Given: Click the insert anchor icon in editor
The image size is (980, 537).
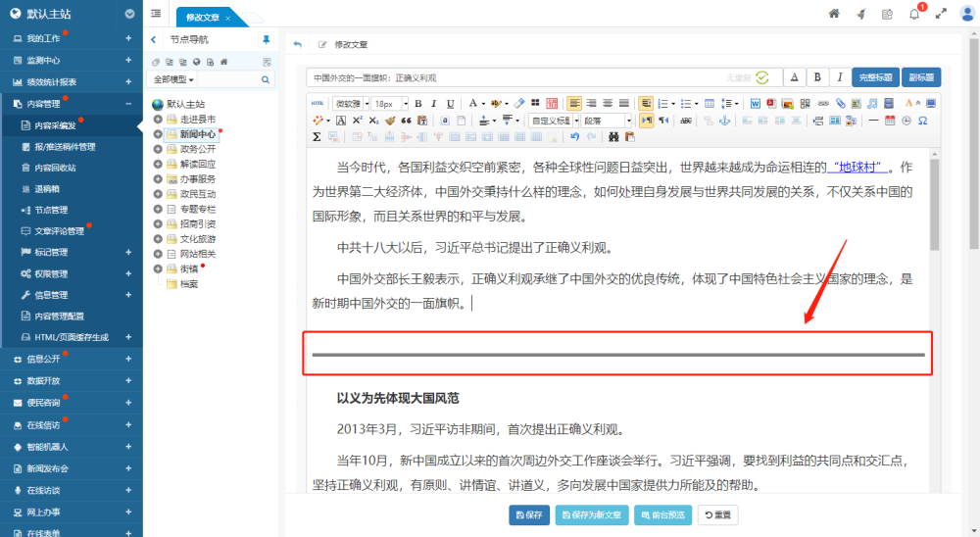Looking at the screenshot, I should [725, 121].
